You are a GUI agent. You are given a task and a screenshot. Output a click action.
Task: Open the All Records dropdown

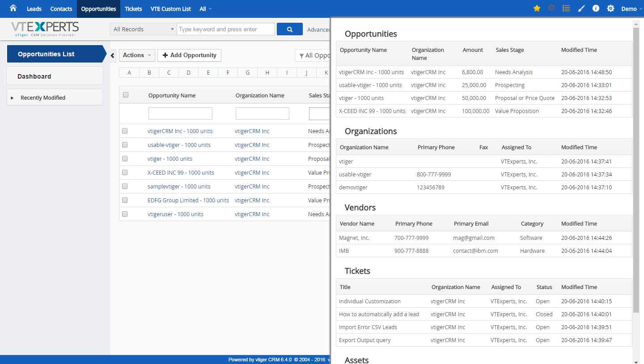pyautogui.click(x=143, y=29)
